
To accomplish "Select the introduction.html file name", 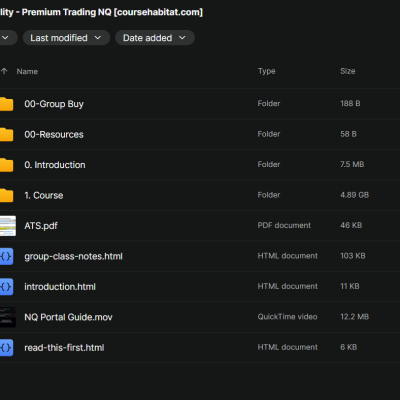I will (x=60, y=287).
